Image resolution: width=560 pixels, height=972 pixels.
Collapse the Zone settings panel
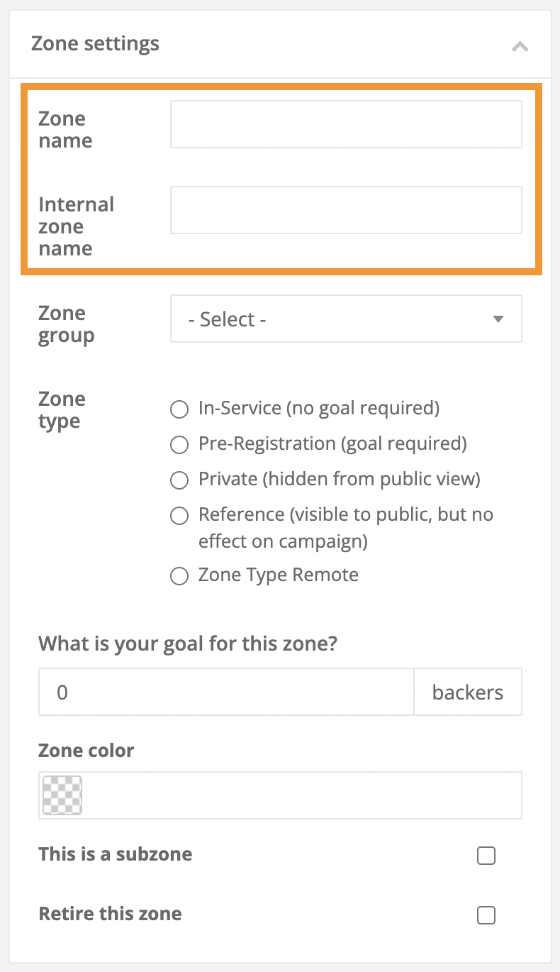[x=520, y=46]
